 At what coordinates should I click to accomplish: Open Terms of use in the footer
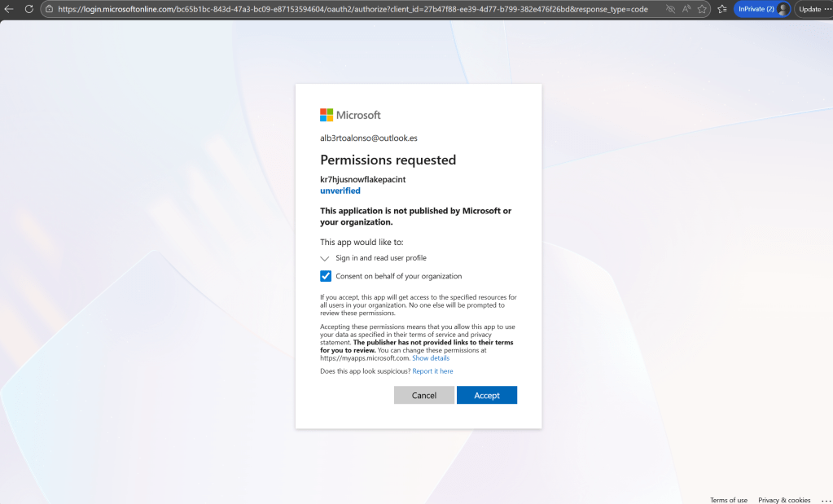[729, 500]
